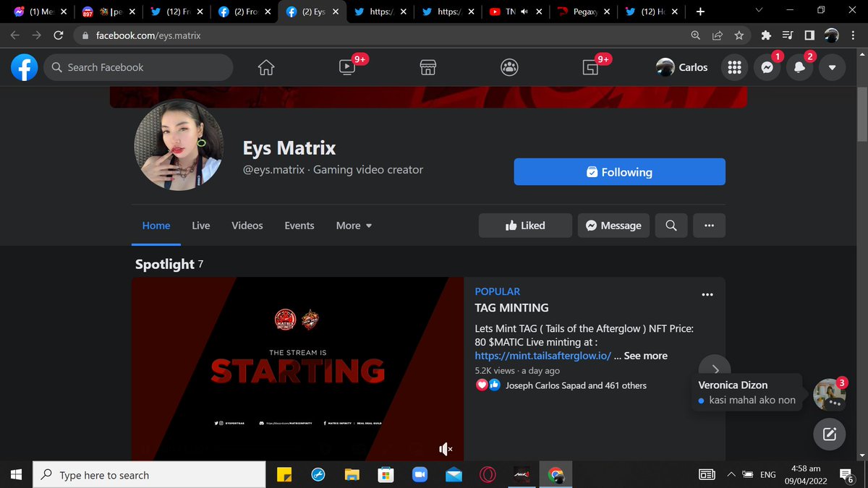Screen dimensions: 868x488
Task: Open the Veronica Dizon chat head
Action: point(829,394)
